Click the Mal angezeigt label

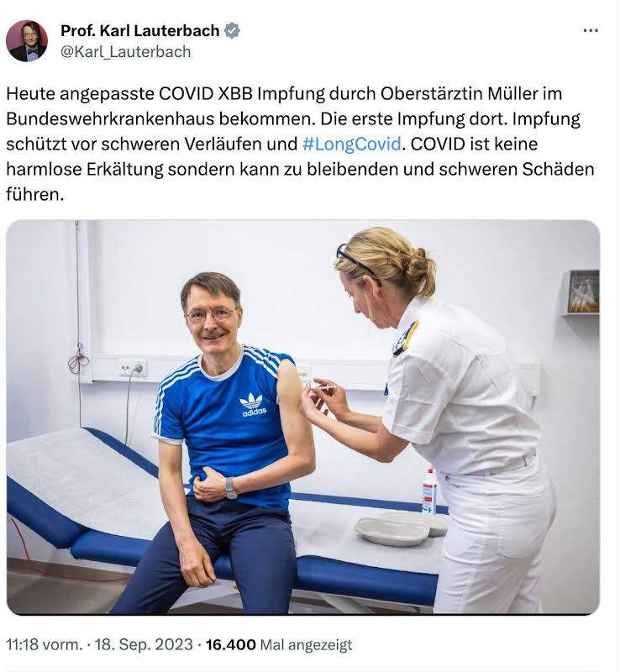306,645
